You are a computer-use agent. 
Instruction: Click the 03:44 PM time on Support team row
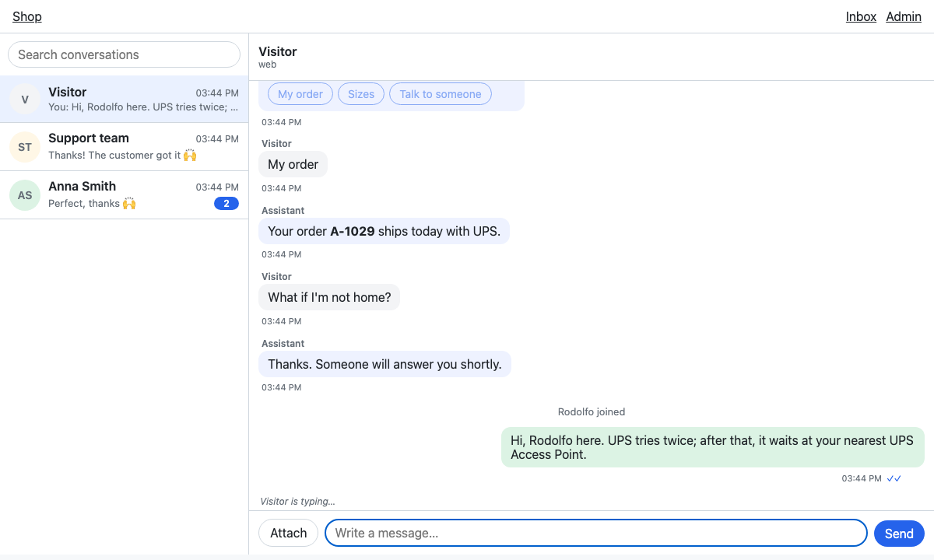(x=217, y=139)
